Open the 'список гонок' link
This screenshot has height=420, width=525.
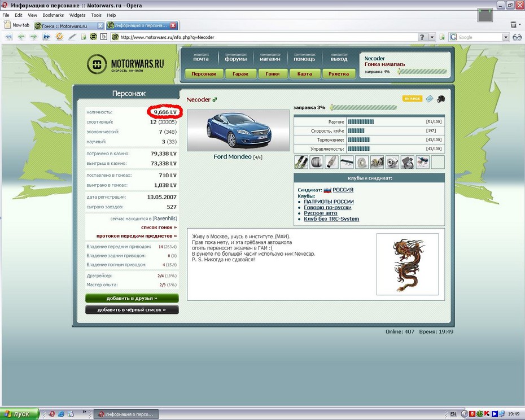(x=159, y=227)
